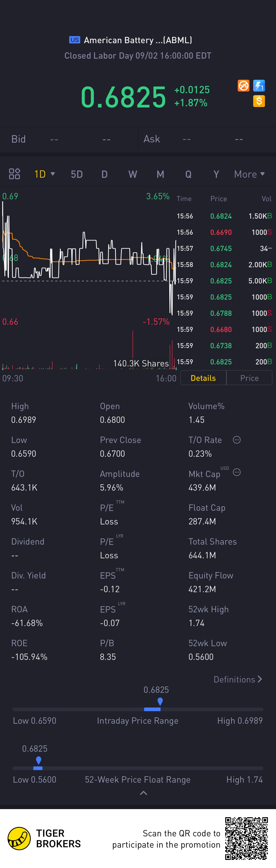
Task: Tap the 52-Week Price Range marker
Action: click(39, 760)
